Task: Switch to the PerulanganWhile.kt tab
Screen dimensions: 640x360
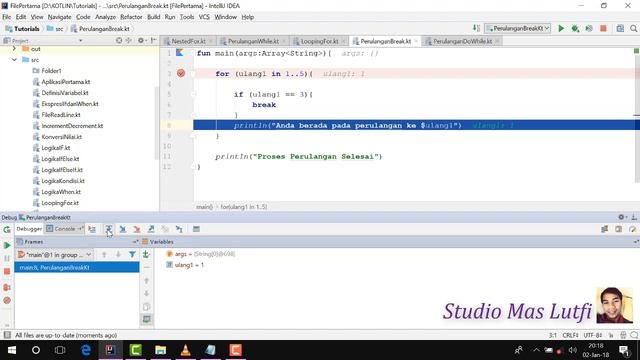Action: click(x=253, y=41)
